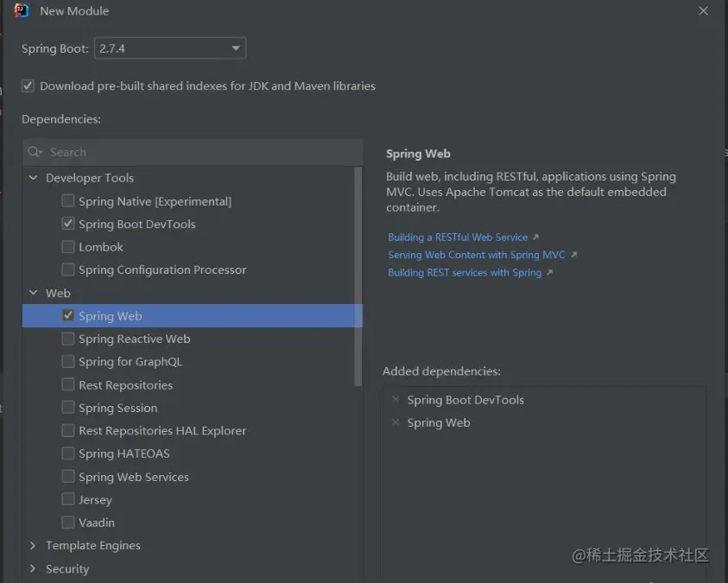Open Building REST services with Spring link
Viewport: 728px width, 583px height.
coord(465,272)
